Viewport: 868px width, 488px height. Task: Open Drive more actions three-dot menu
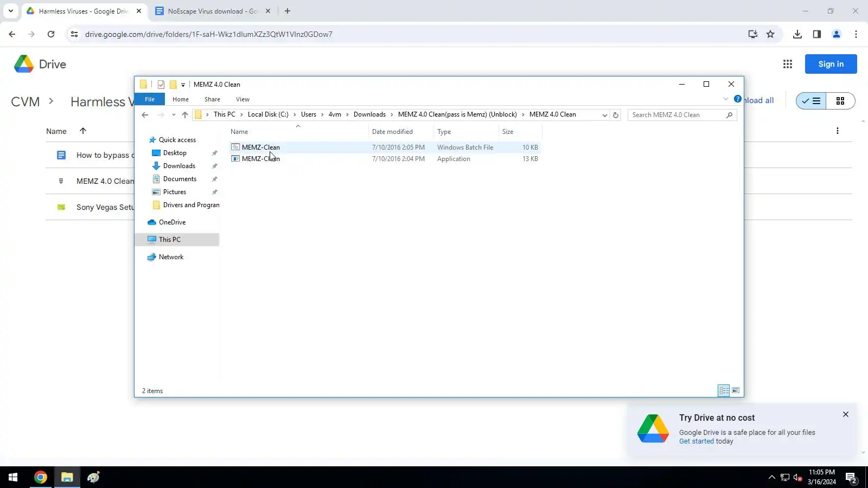838,131
